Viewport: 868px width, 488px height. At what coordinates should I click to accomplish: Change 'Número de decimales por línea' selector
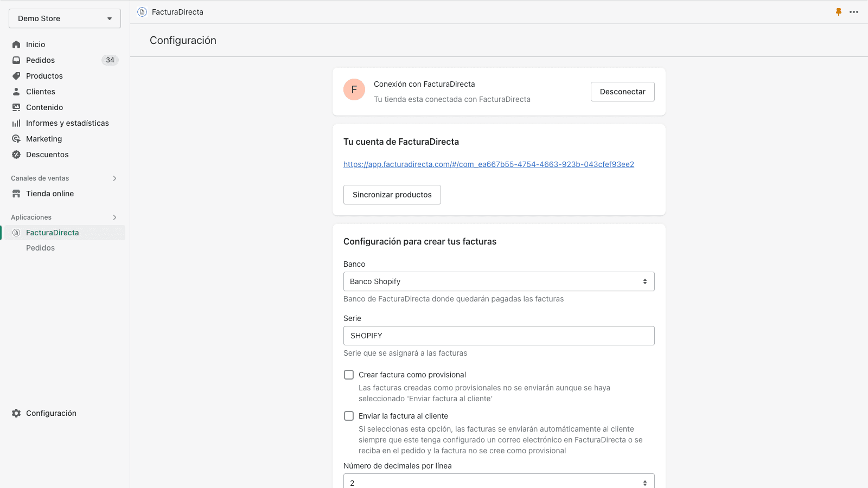(x=499, y=482)
